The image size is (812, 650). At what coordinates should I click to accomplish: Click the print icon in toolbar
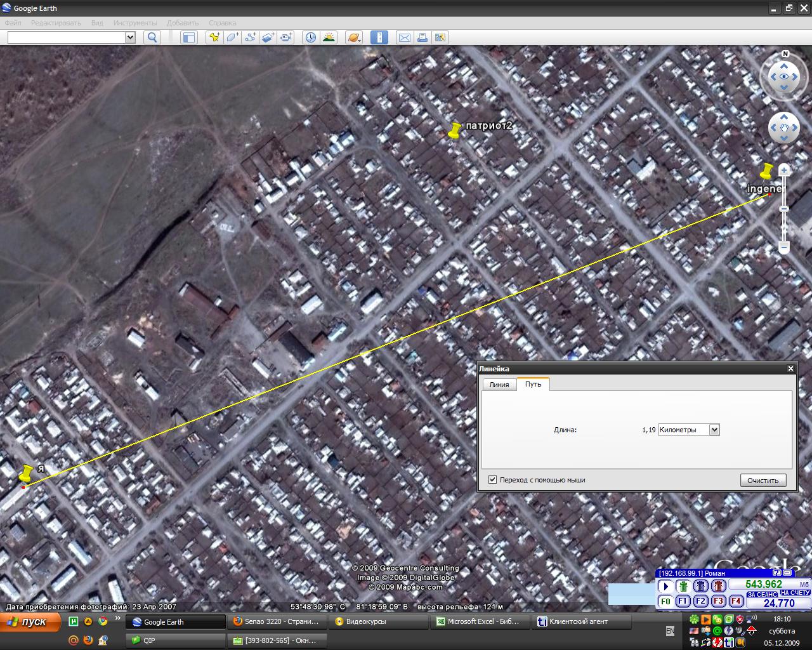coord(422,37)
